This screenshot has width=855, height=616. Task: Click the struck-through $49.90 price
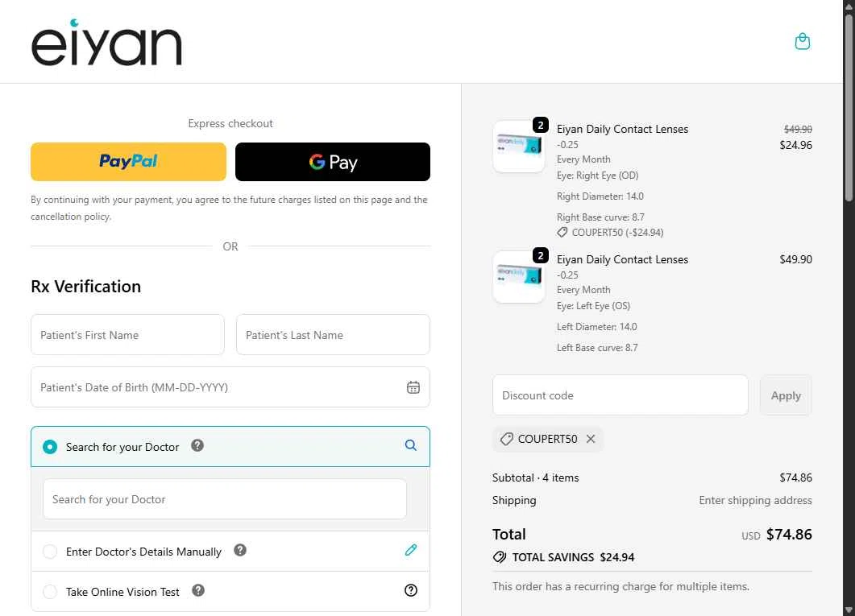coord(798,129)
